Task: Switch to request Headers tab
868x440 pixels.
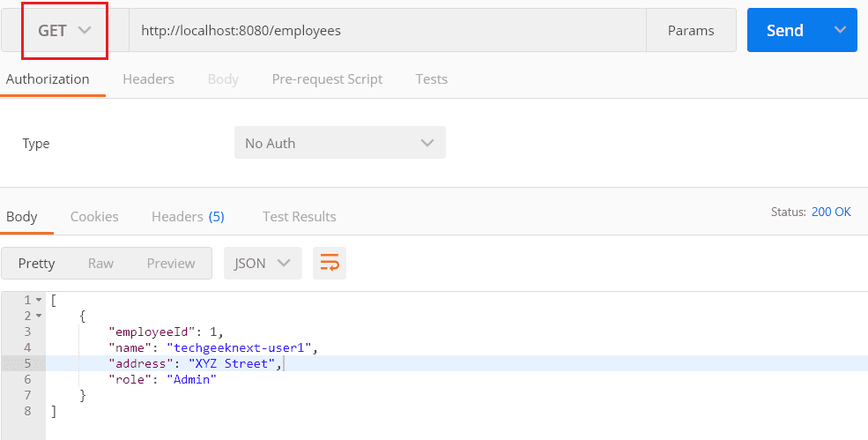Action: click(x=148, y=79)
